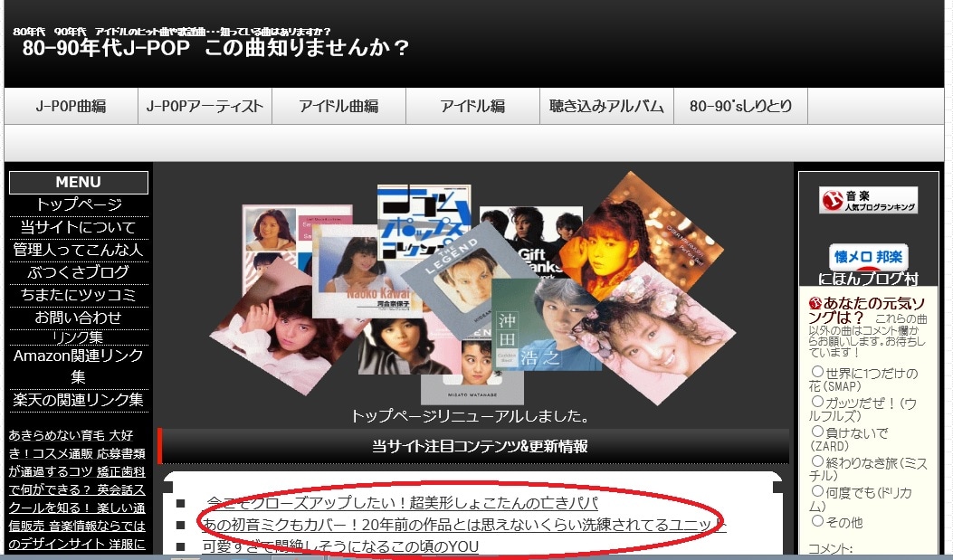Click the あきらめない育毛 ad link
This screenshot has width=953, height=560.
(x=56, y=435)
